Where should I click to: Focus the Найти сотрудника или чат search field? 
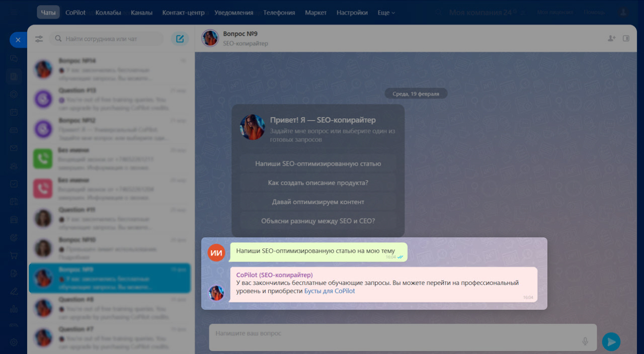[106, 39]
